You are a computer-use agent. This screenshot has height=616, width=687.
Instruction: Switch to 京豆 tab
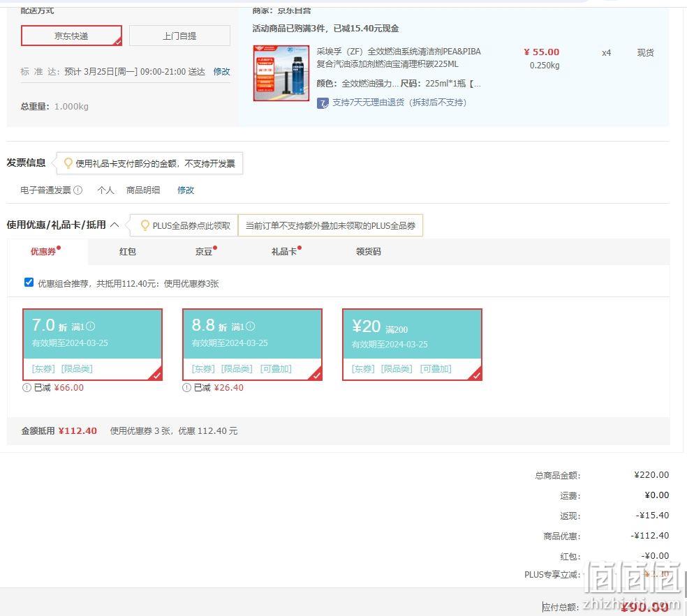coord(204,251)
